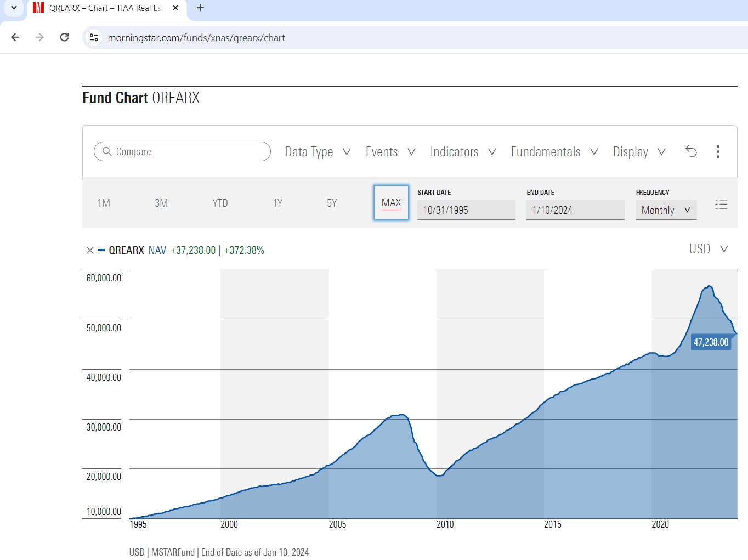Toggle the chart legend list icon
This screenshot has height=560, width=748.
(721, 204)
